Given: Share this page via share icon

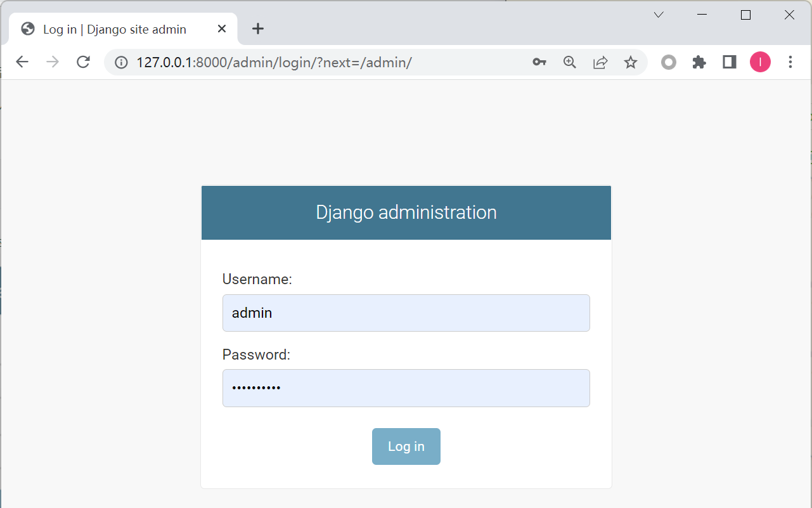Looking at the screenshot, I should [600, 62].
